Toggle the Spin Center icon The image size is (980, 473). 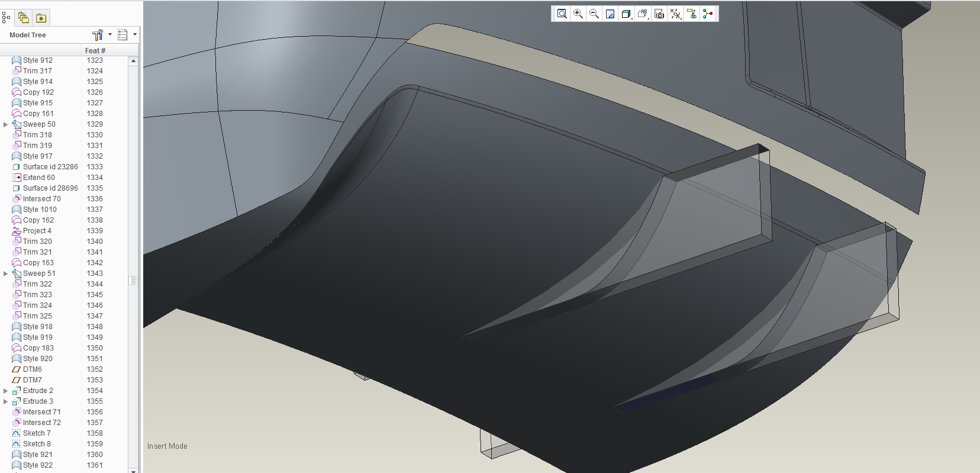click(x=708, y=14)
